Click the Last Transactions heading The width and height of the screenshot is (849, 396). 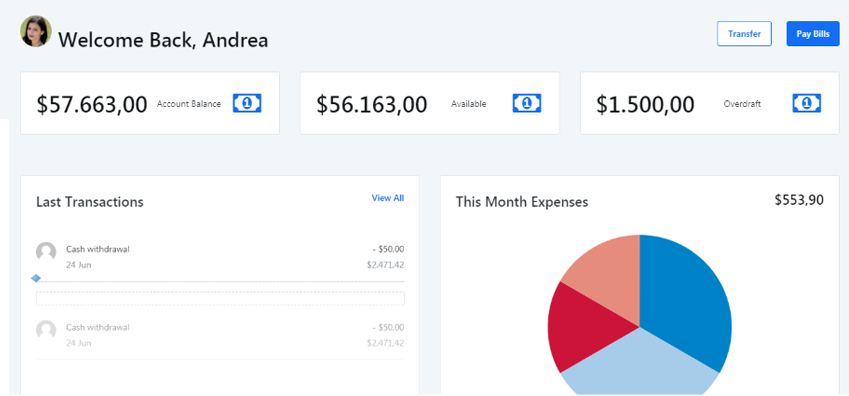[x=90, y=202]
